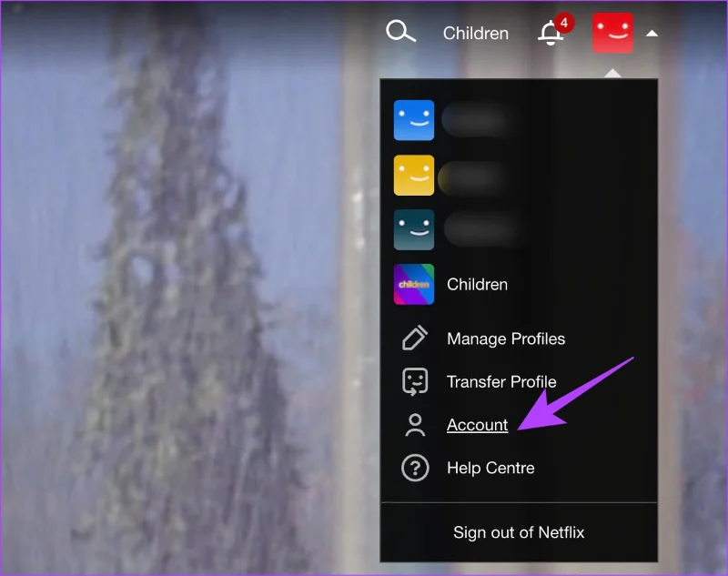The height and width of the screenshot is (576, 728).
Task: Open the search magnifier icon
Action: coord(400,32)
